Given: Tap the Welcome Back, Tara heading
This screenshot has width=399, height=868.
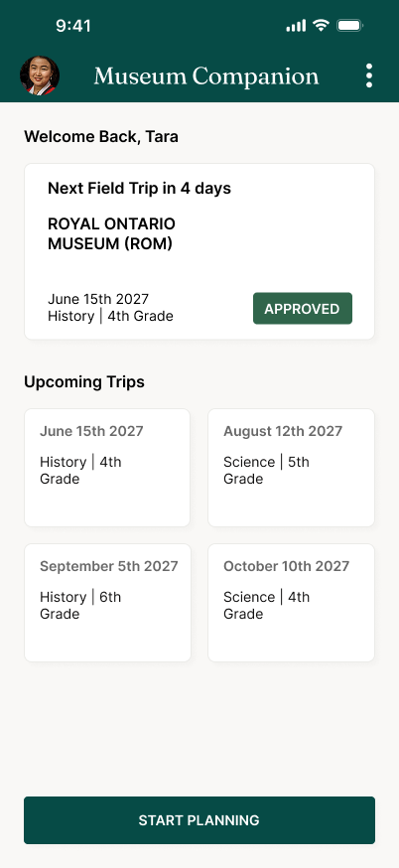Looking at the screenshot, I should tap(101, 136).
